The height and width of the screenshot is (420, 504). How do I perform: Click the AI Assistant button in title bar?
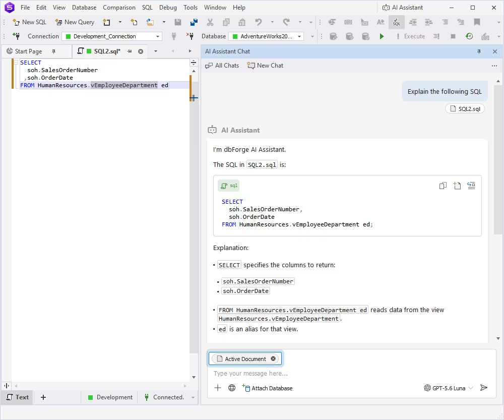[x=402, y=8]
